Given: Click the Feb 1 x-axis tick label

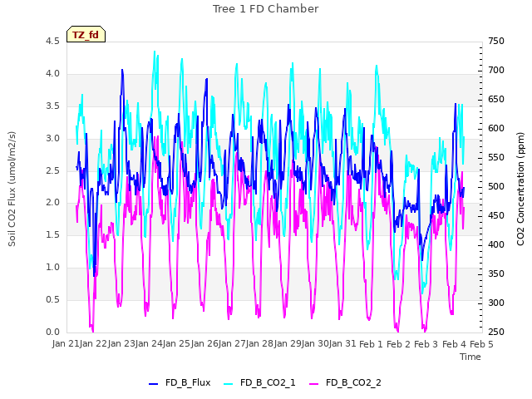Looking at the screenshot, I should point(371,344).
